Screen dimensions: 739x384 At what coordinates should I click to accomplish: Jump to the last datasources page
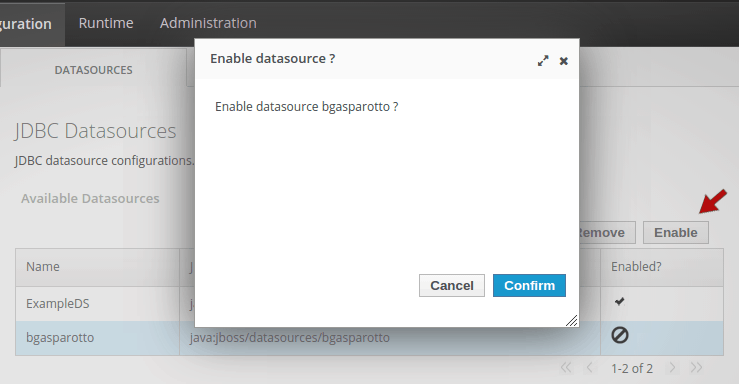click(x=696, y=368)
